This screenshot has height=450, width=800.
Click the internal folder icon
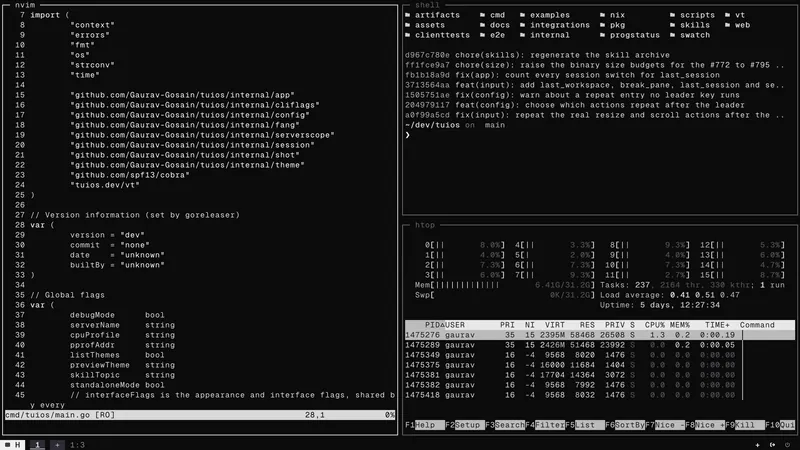tap(522, 35)
